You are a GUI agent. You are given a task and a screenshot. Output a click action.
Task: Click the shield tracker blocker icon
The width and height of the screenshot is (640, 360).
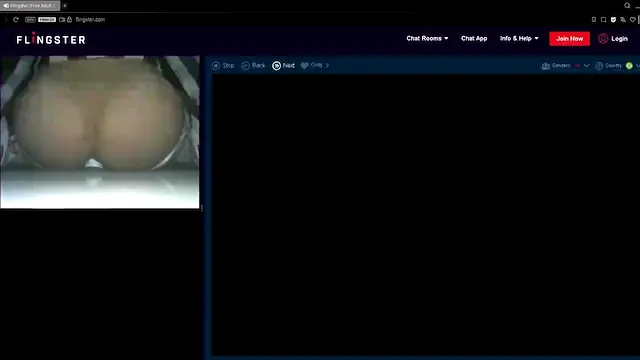click(613, 19)
